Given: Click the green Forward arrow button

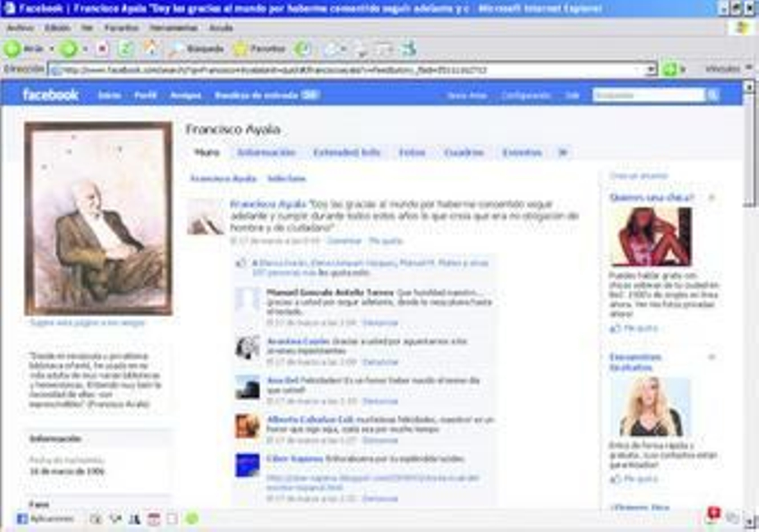Looking at the screenshot, I should [x=69, y=49].
